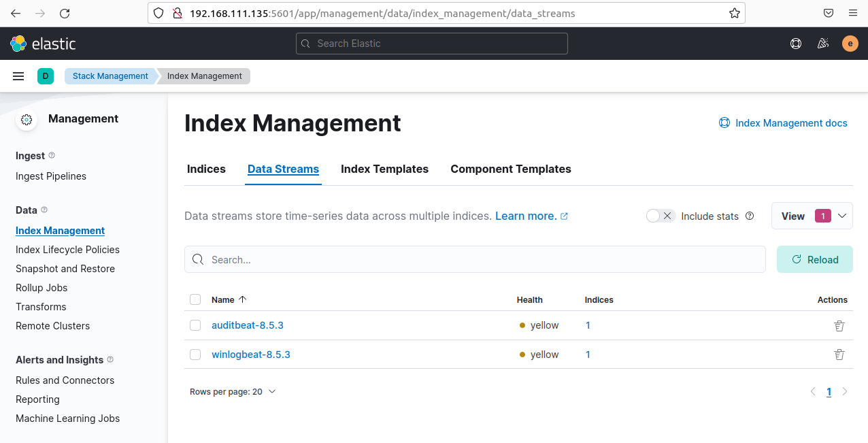The height and width of the screenshot is (443, 868).
Task: Click the Indices column header
Action: pyautogui.click(x=599, y=299)
